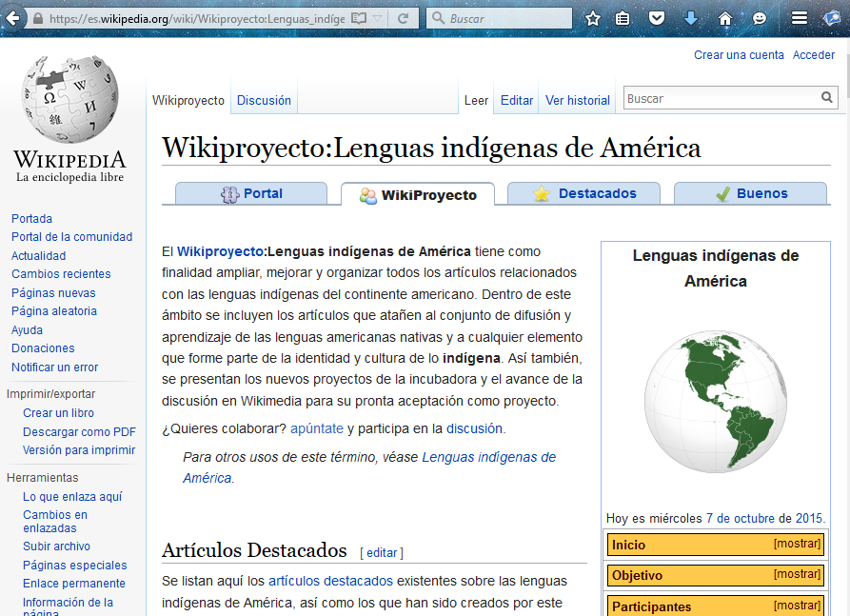Click the Crear una cuenta link
This screenshot has width=850, height=616.
pyautogui.click(x=739, y=55)
